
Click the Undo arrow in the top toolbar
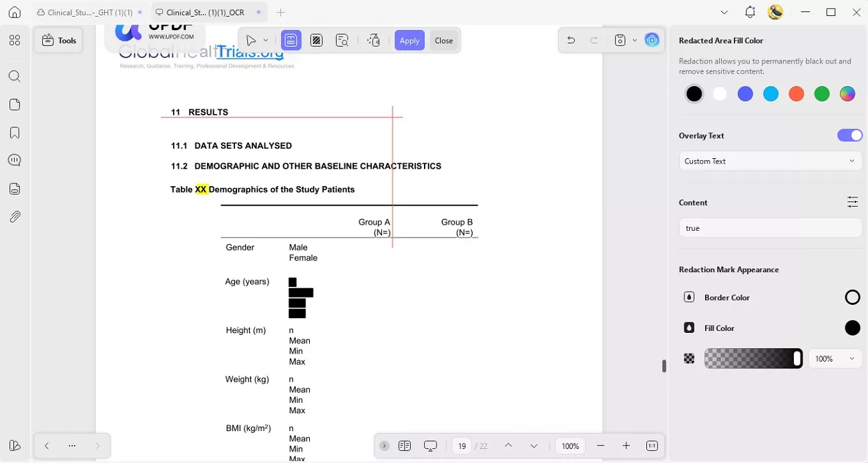(x=571, y=40)
